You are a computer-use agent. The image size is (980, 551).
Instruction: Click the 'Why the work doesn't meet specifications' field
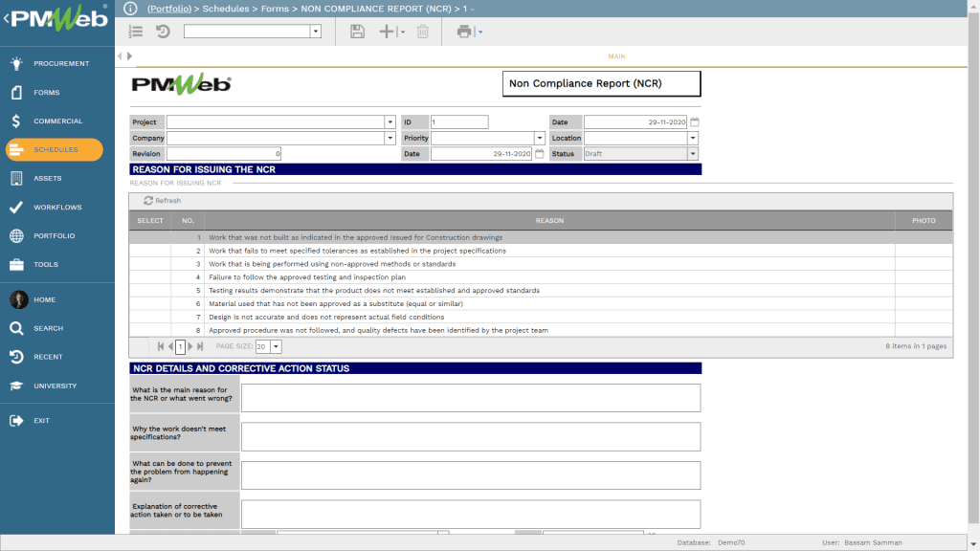[471, 436]
